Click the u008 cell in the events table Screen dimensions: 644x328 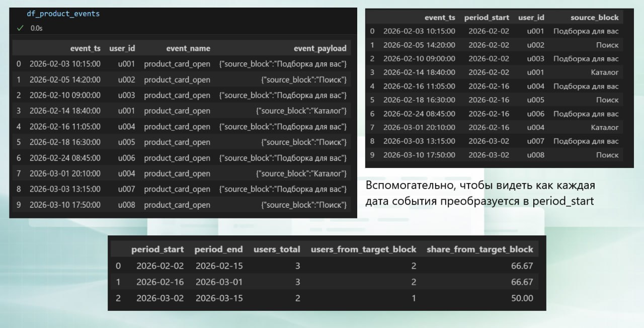click(x=127, y=205)
